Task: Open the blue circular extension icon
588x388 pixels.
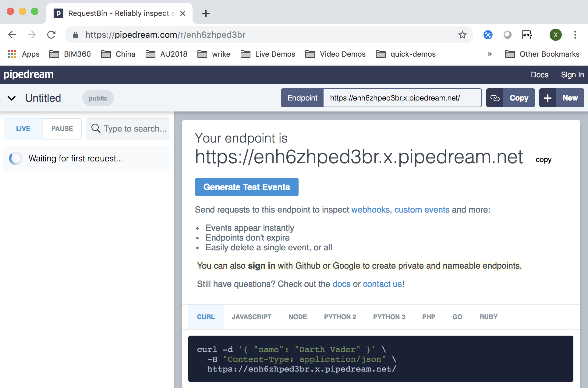Action: [x=488, y=35]
